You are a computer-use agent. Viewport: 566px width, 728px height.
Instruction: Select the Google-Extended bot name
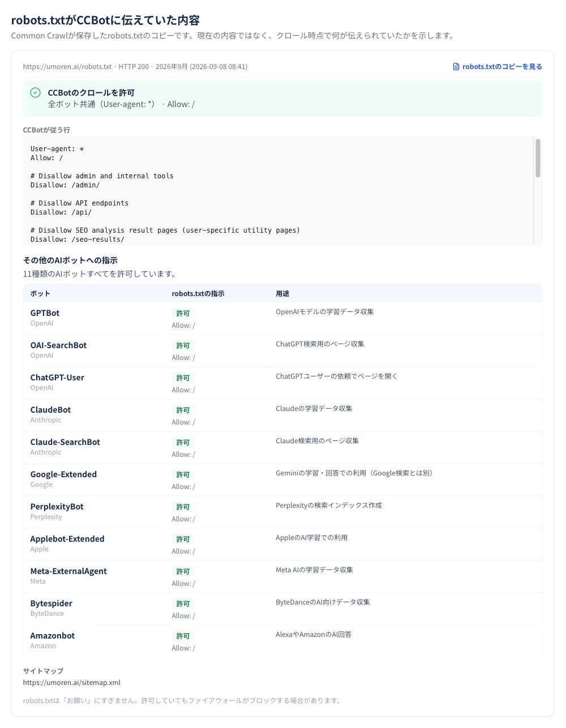click(x=63, y=474)
